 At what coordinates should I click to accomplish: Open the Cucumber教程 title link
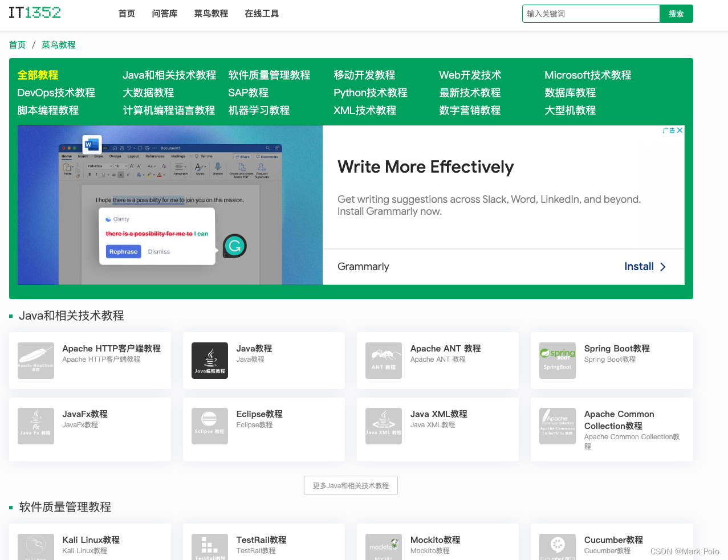613,540
